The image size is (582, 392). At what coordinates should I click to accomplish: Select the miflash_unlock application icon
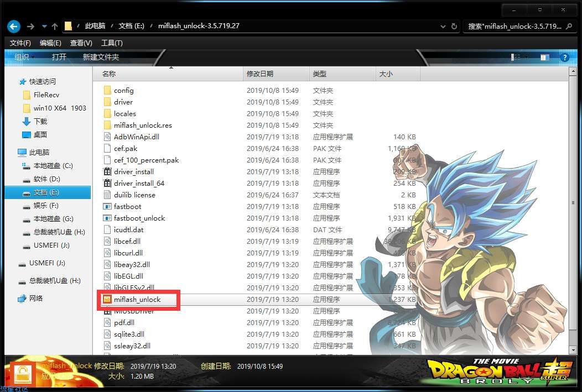coord(107,299)
